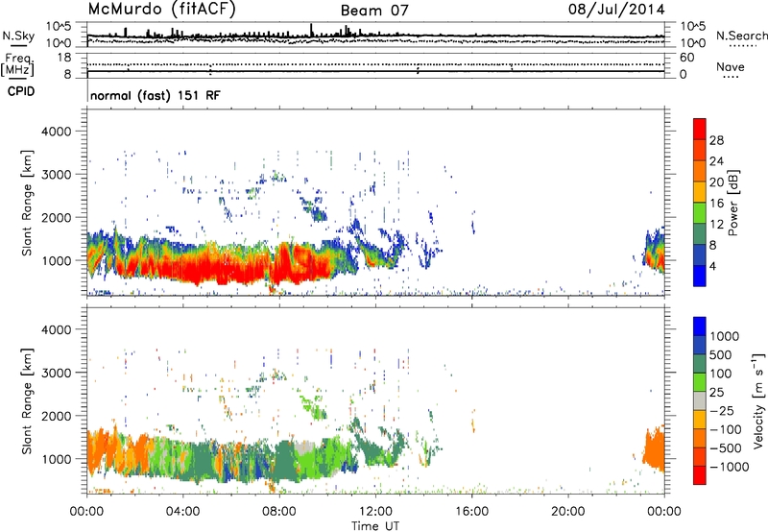This screenshot has height=532, width=768.
Task: Select the 18 tick on the frequency axis
Action: pos(64,58)
